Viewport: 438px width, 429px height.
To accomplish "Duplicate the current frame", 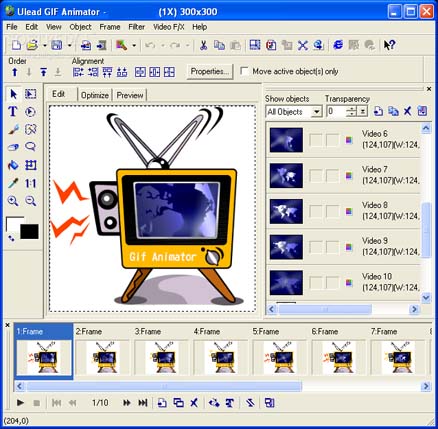I will click(x=178, y=403).
